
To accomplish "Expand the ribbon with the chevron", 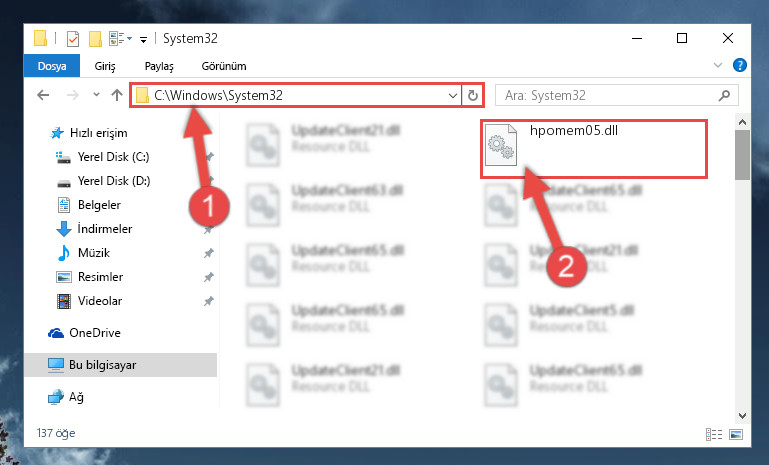I will pos(718,65).
